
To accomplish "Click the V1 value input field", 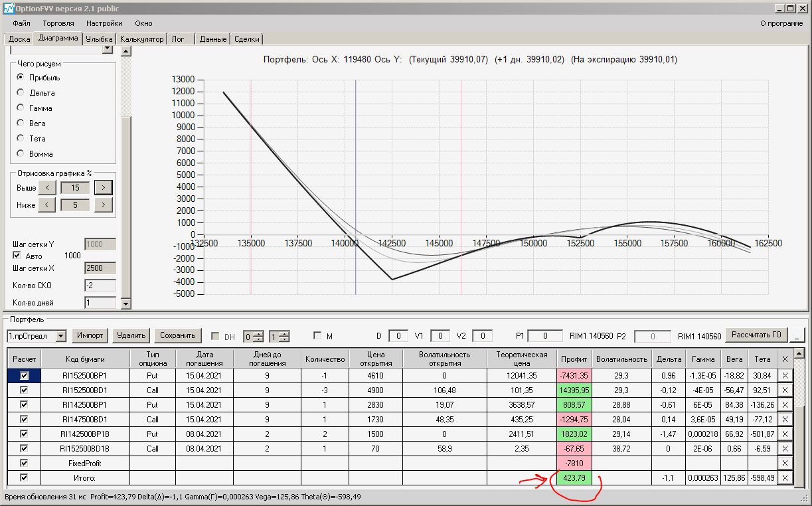I will tap(440, 336).
